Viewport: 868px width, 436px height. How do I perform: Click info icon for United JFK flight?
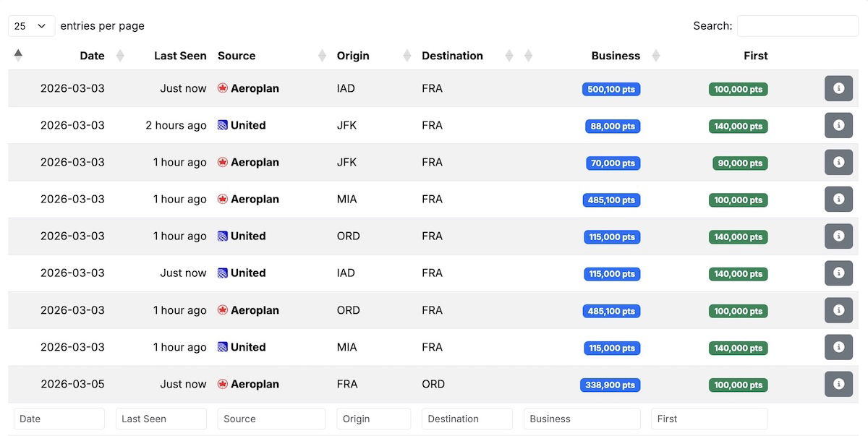coord(838,125)
